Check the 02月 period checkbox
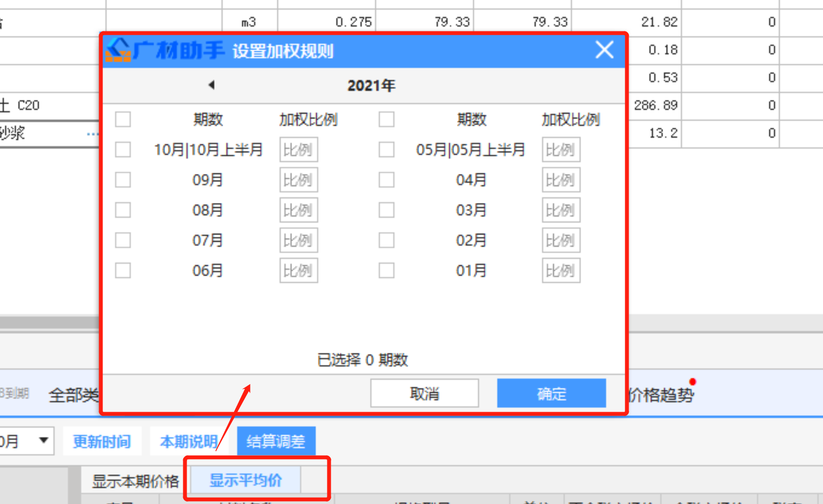This screenshot has width=823, height=504. click(x=386, y=240)
